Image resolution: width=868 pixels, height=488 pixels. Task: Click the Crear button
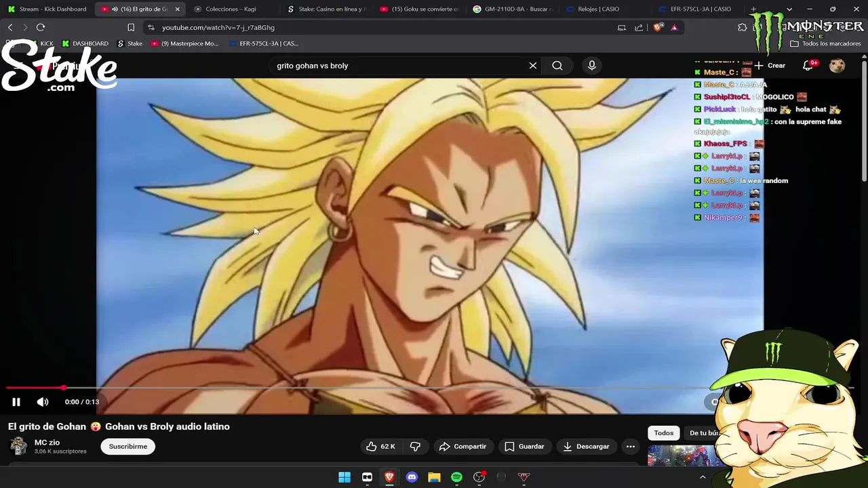pyautogui.click(x=770, y=66)
